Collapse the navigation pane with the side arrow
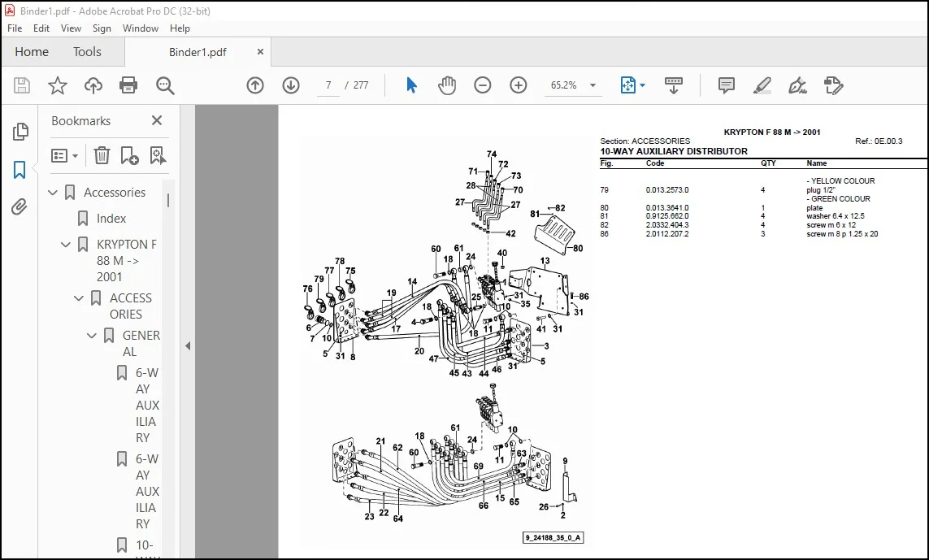The image size is (929, 560). 188,345
